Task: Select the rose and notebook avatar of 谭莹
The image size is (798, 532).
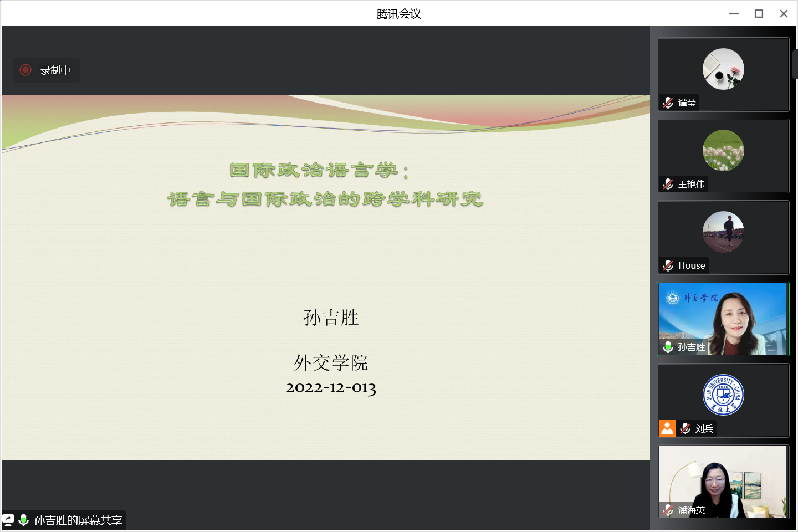Action: 723,69
